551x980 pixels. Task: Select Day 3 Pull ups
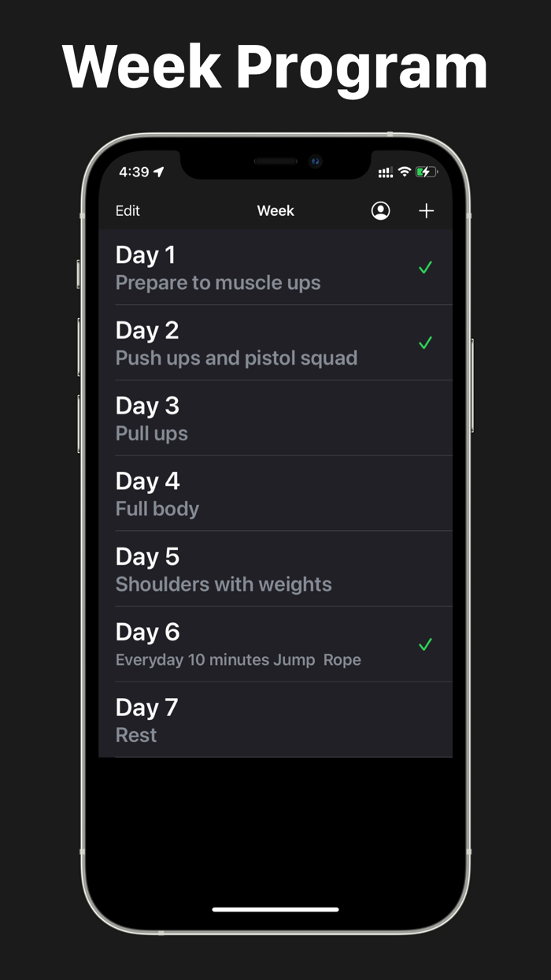tap(236, 418)
